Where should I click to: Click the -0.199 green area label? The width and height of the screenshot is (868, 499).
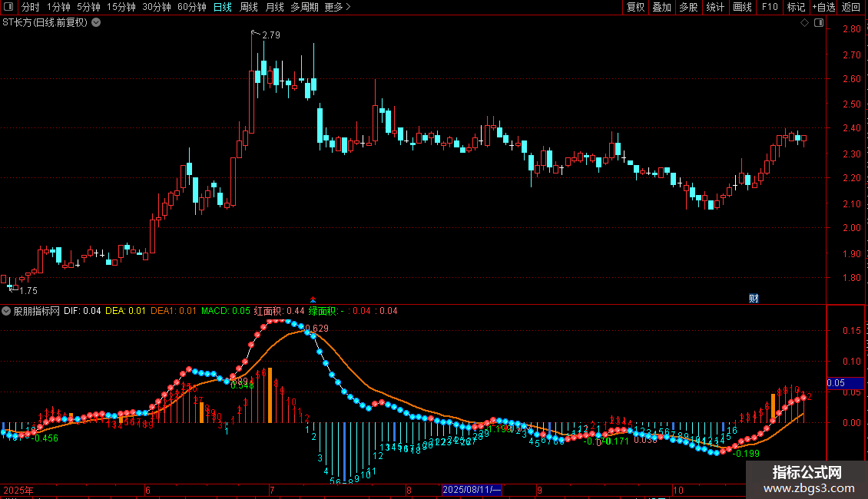point(746,454)
